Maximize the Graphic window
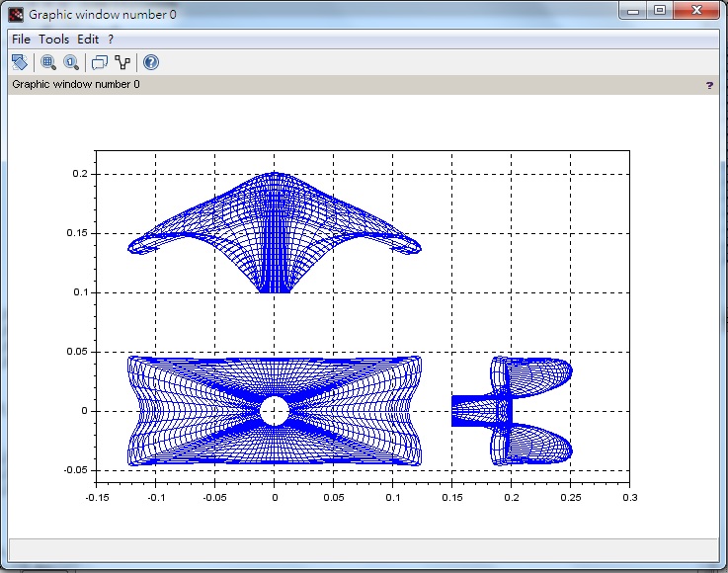The width and height of the screenshot is (728, 573). pos(660,11)
